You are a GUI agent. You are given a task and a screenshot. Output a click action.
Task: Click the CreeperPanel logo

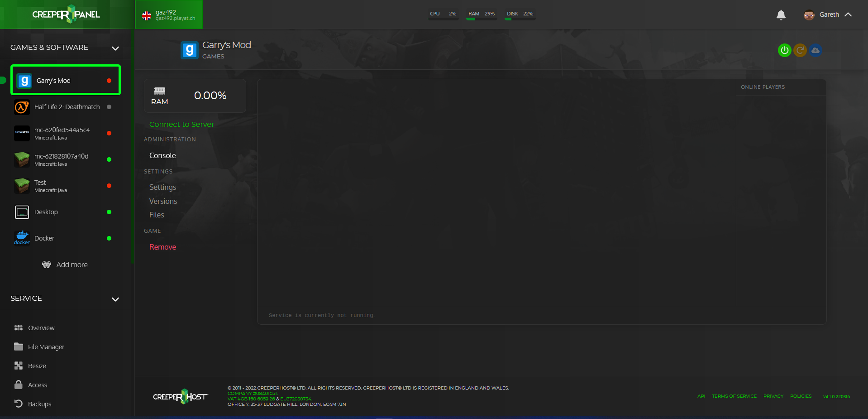pyautogui.click(x=66, y=14)
